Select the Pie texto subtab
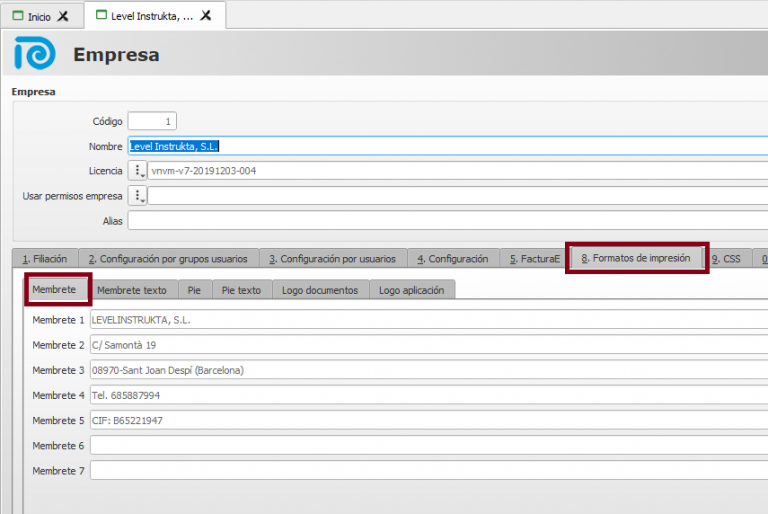Image resolution: width=768 pixels, height=514 pixels. click(x=240, y=290)
